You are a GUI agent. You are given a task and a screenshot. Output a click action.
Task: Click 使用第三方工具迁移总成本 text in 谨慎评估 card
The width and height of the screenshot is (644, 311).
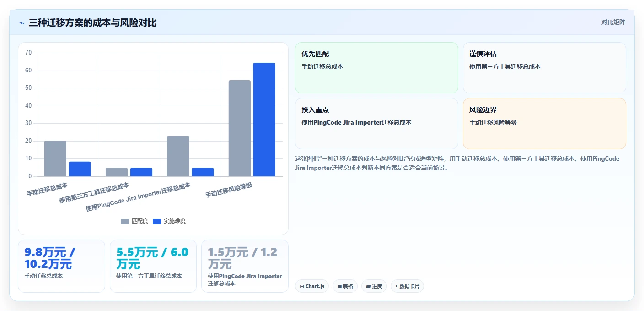(505, 66)
